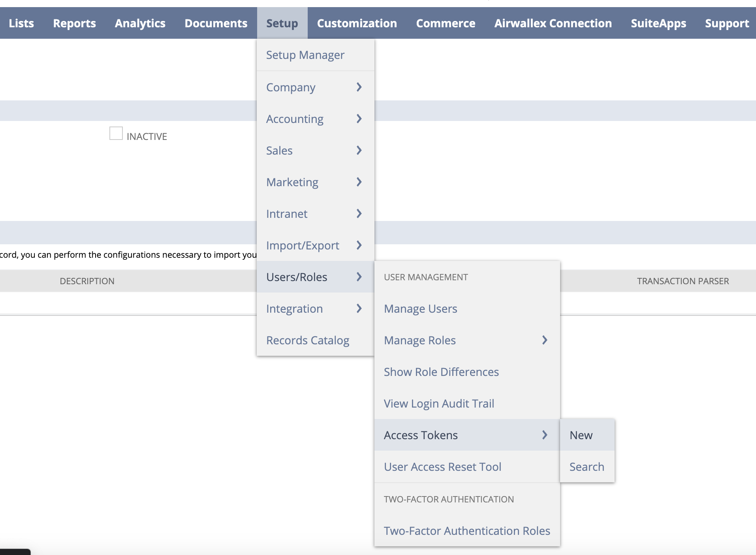
Task: Open the Customization menu in the navigation bar
Action: click(357, 23)
